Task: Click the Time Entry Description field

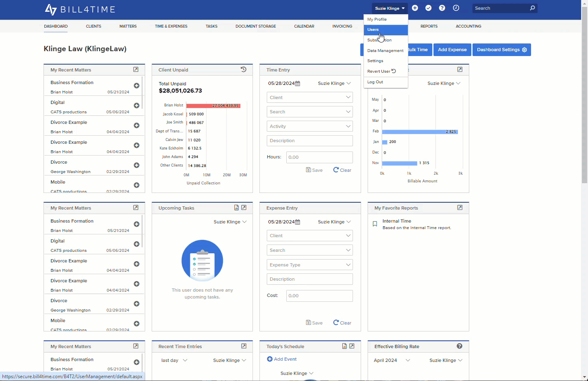Action: [x=310, y=141]
